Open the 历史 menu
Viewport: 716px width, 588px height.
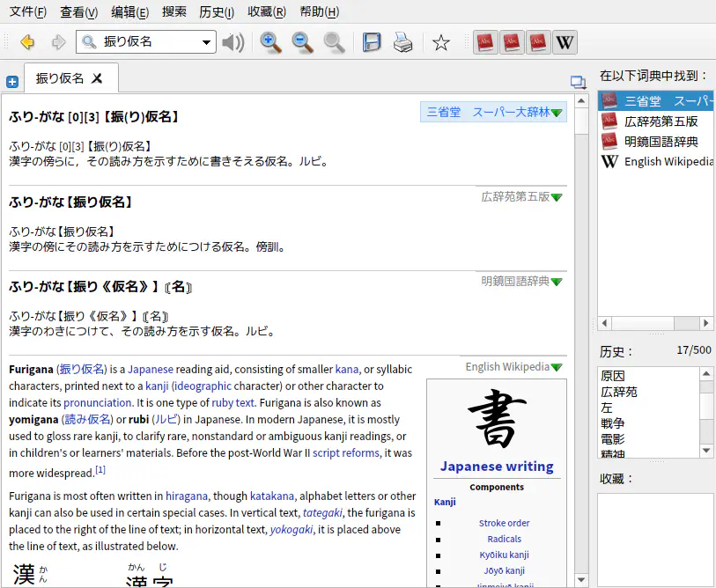[x=217, y=12]
